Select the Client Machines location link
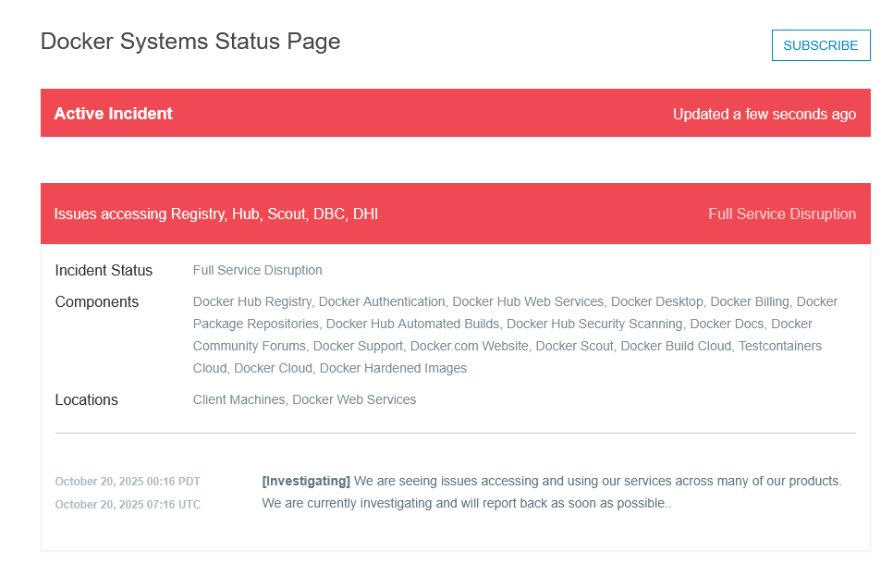Screen dimensions: 893x588 (239, 399)
